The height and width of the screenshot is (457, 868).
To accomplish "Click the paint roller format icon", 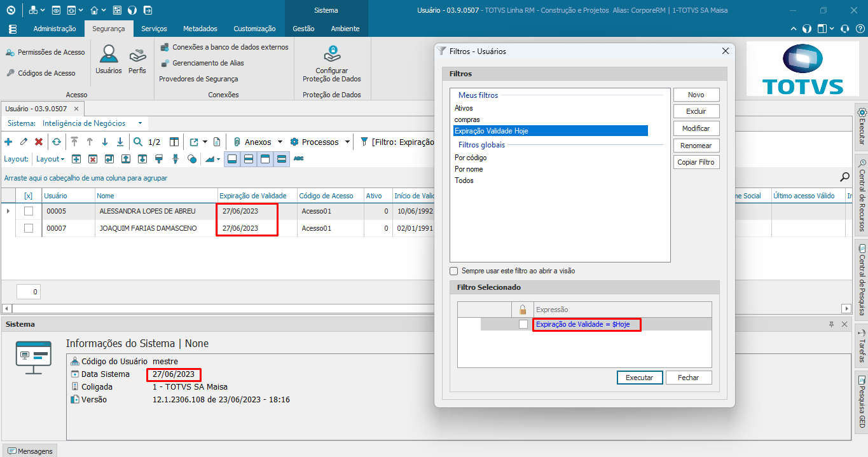I will pos(159,159).
